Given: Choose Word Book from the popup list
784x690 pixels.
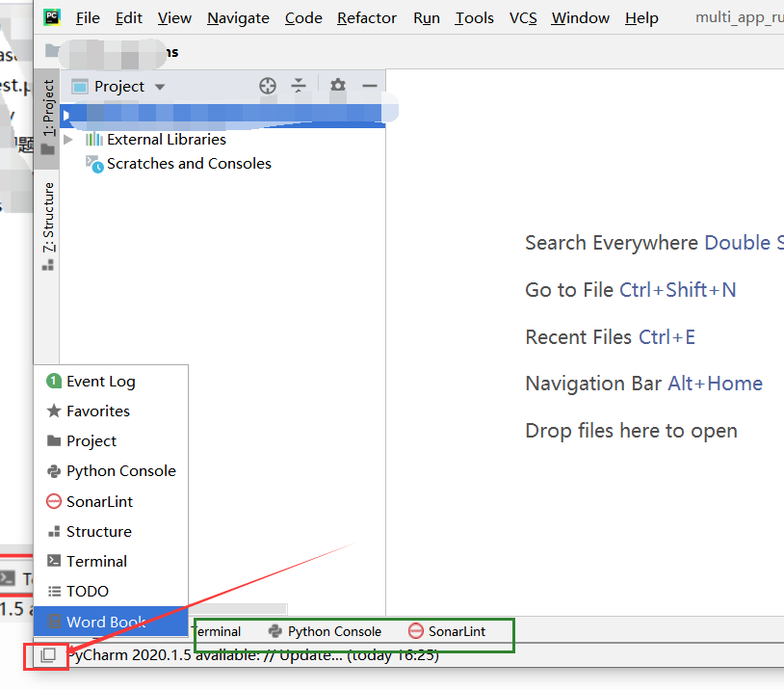Looking at the screenshot, I should point(111,622).
